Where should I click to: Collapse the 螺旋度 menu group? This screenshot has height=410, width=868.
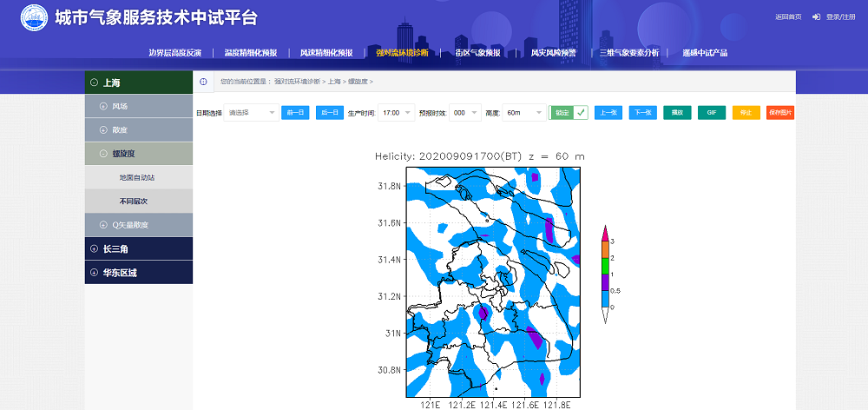tap(139, 154)
